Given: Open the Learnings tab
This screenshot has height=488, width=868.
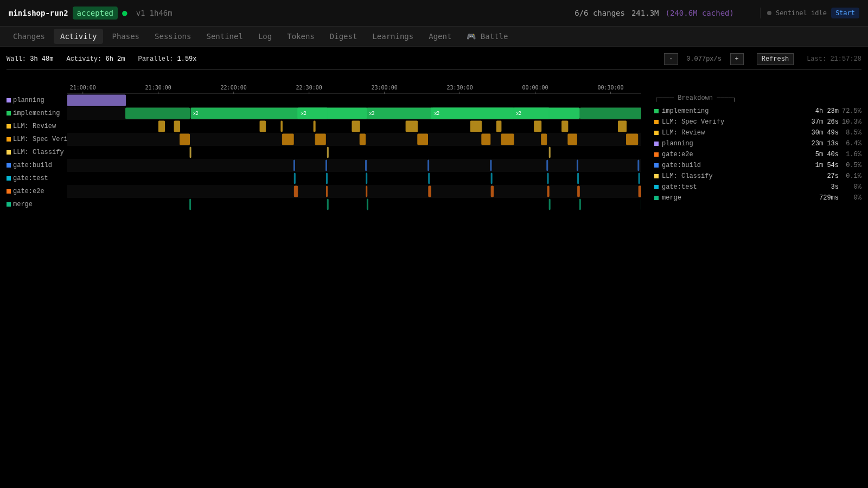Looking at the screenshot, I should pyautogui.click(x=393, y=36).
